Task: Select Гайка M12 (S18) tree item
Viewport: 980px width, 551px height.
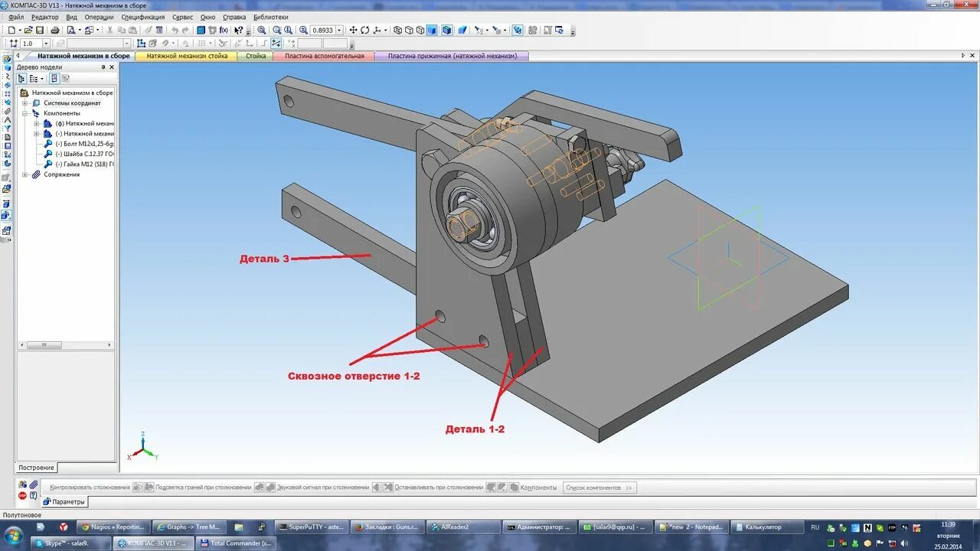Action: [x=84, y=164]
